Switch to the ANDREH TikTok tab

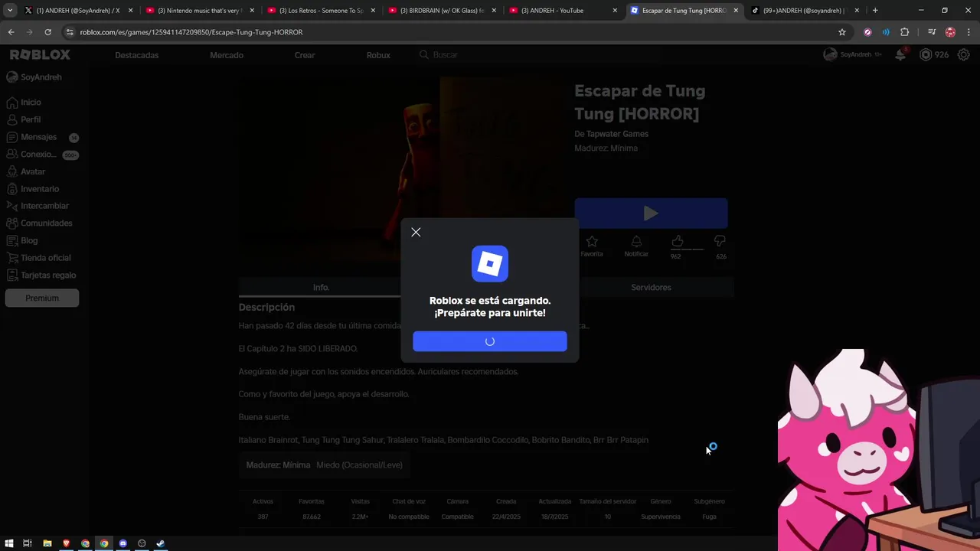[804, 11]
